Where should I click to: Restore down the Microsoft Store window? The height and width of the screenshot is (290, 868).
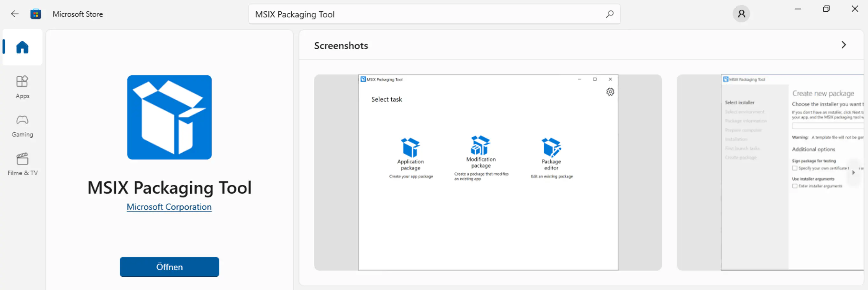pyautogui.click(x=826, y=9)
